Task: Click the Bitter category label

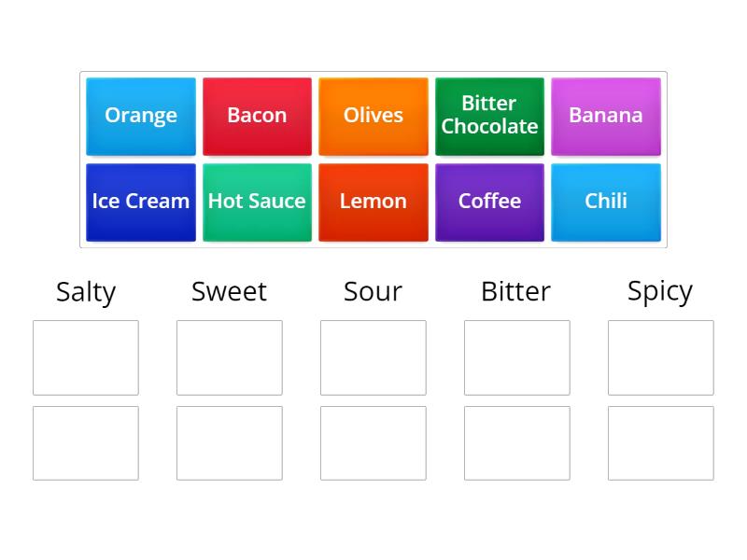Action: pos(516,291)
